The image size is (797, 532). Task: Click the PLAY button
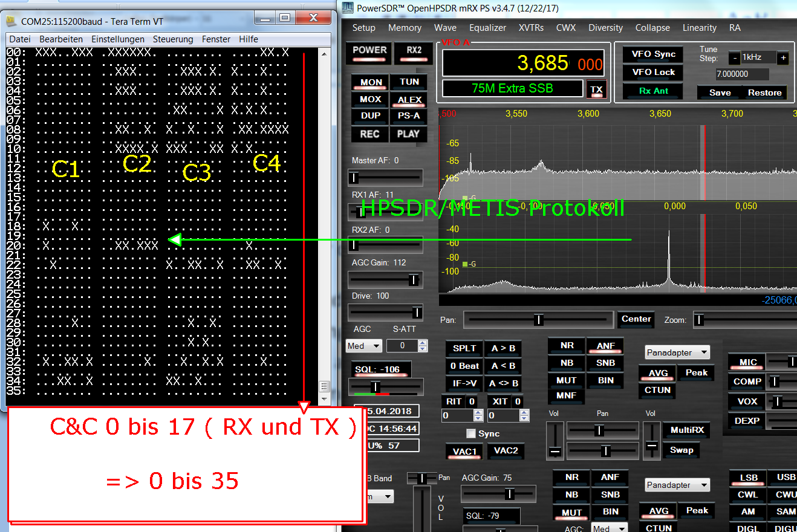(x=409, y=134)
